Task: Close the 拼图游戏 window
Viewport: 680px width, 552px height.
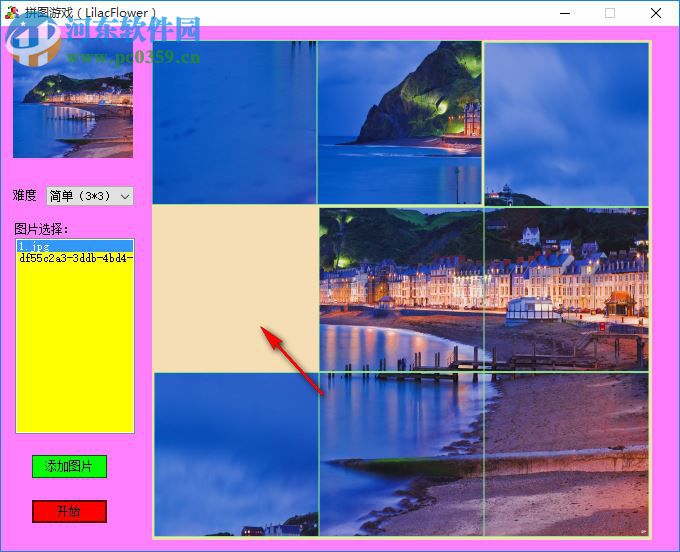Action: [656, 13]
